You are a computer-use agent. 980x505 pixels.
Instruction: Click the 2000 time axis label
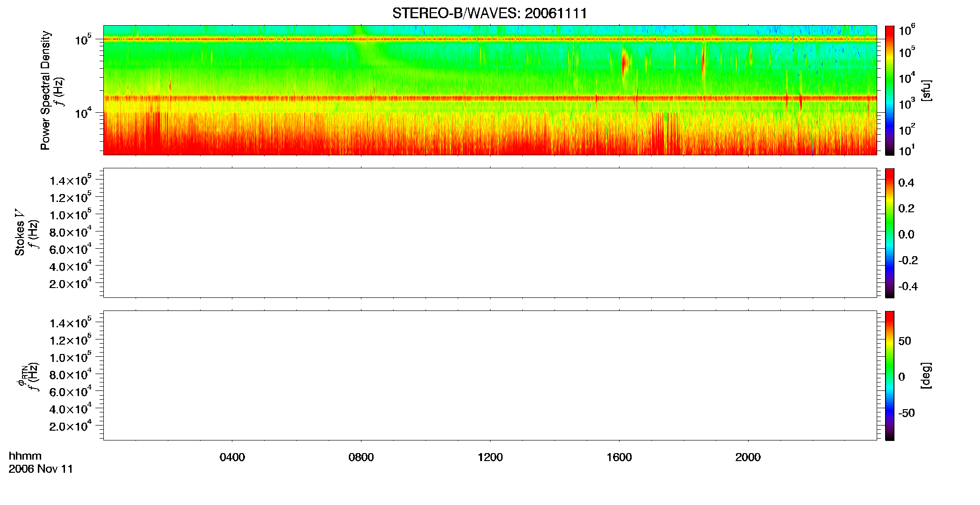(748, 457)
